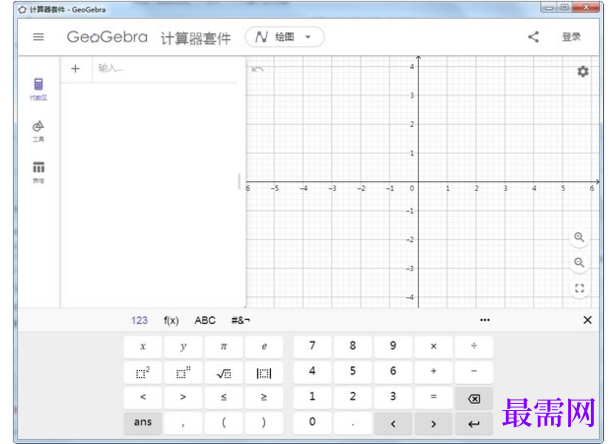
Task: Switch to the ABC keyboard tab
Action: click(205, 320)
